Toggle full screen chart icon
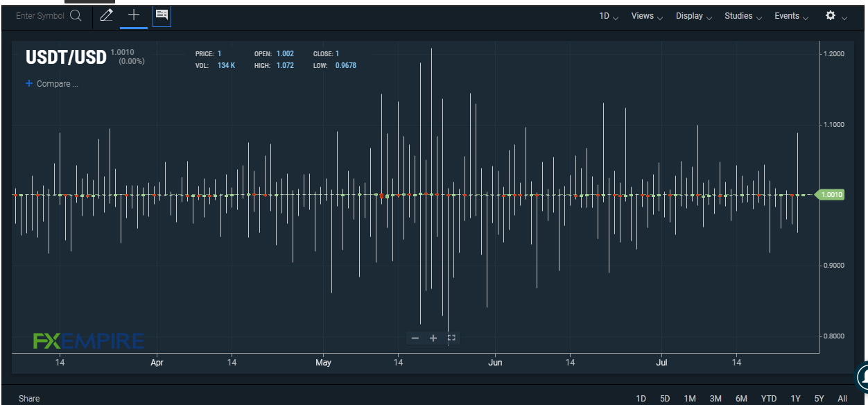The height and width of the screenshot is (405, 868). coord(451,338)
